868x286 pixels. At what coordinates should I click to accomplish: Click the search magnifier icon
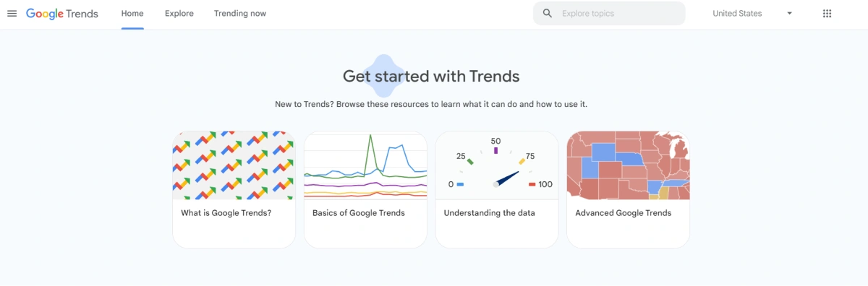[x=548, y=13]
